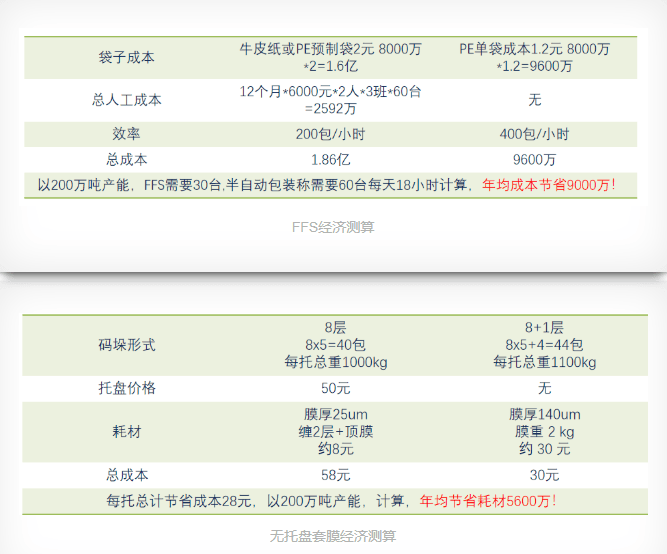Click red text 年均成本节省9000万
The image size is (667, 554).
pos(549,185)
